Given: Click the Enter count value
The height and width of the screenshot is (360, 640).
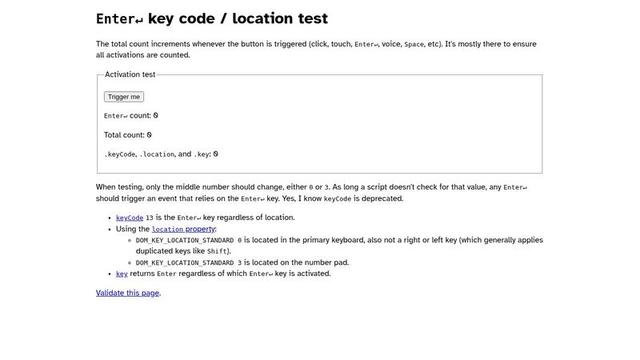Looking at the screenshot, I should [x=156, y=116].
